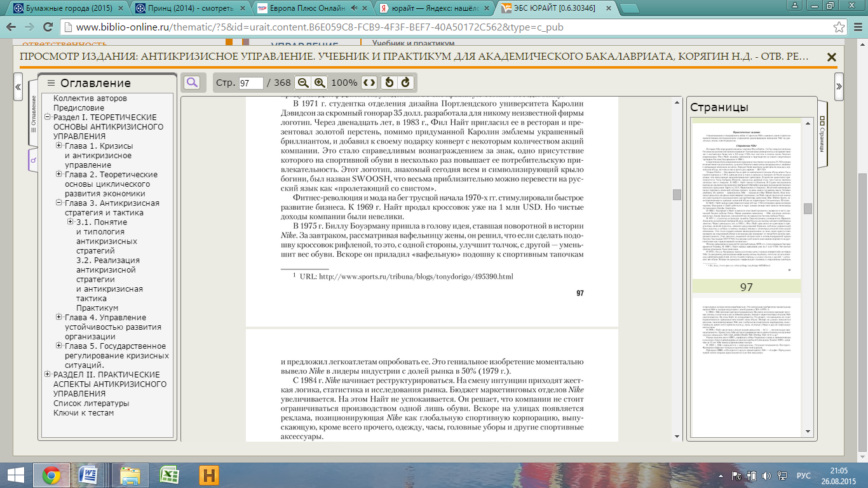The width and height of the screenshot is (868, 488).
Task: Expand РАЗДЕЛ II tree node
Action: click(x=48, y=375)
